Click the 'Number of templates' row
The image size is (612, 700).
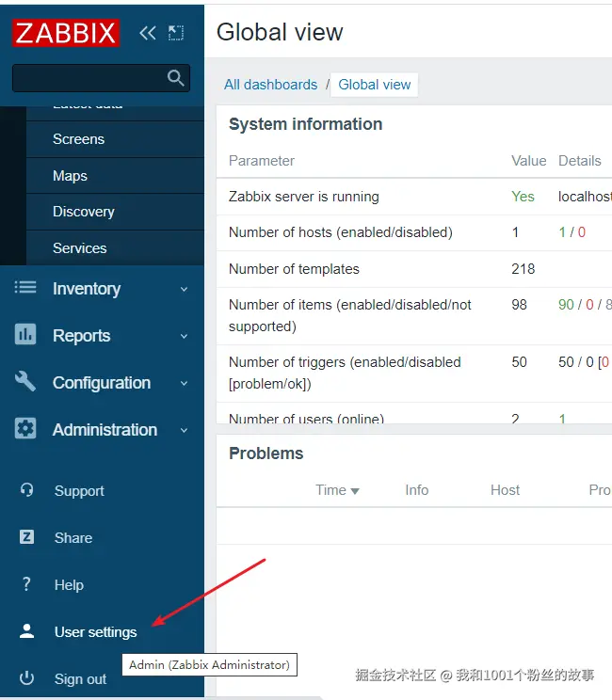click(x=414, y=269)
